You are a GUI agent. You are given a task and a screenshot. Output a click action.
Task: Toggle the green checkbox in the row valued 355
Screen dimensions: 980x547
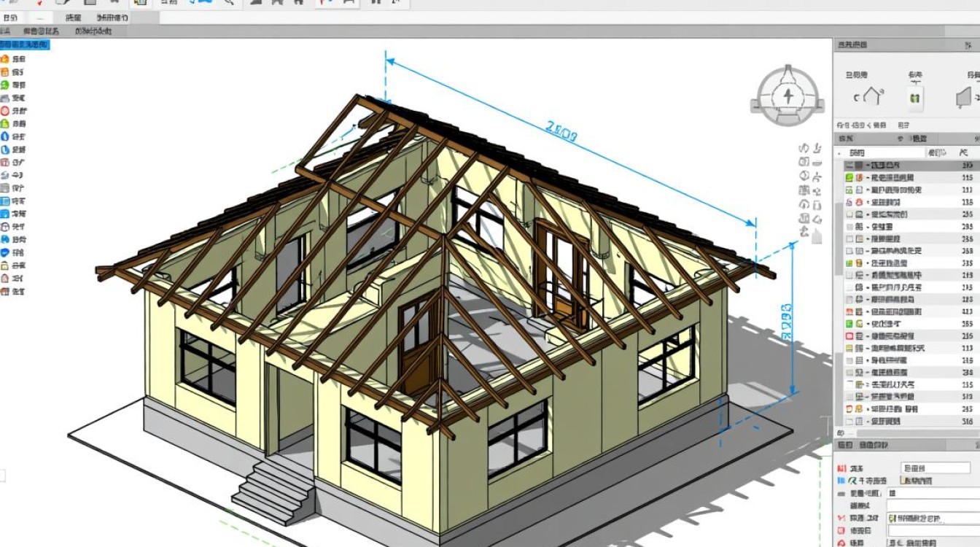849,323
